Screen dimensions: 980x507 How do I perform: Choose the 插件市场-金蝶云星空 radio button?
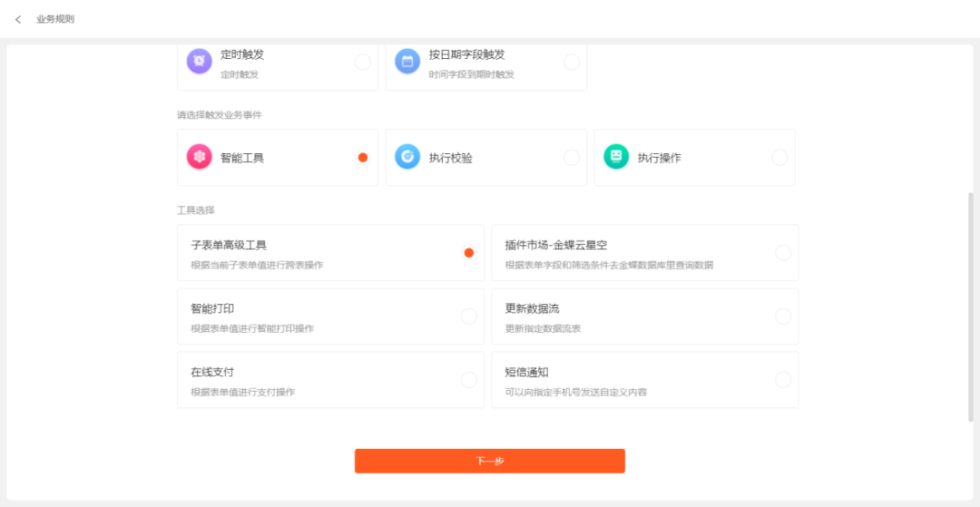click(x=783, y=253)
